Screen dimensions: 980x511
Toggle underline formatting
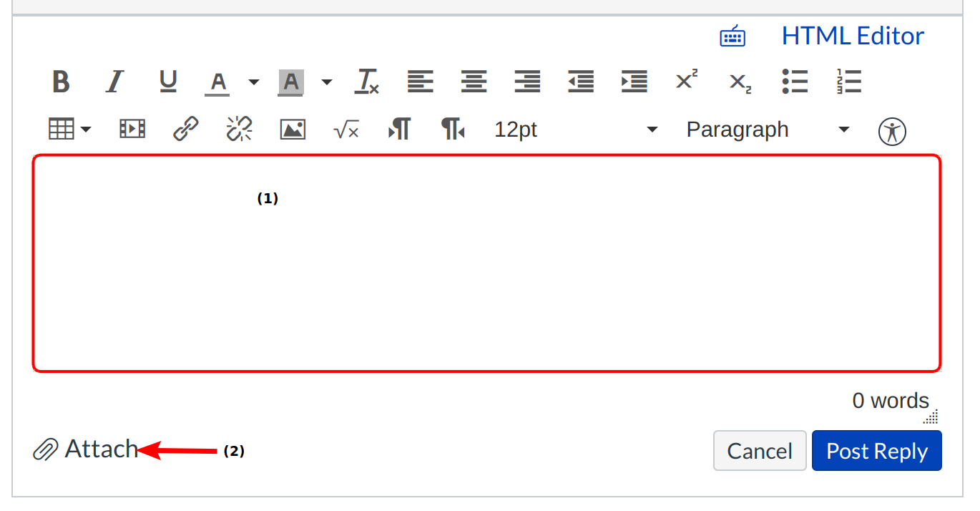(x=168, y=82)
